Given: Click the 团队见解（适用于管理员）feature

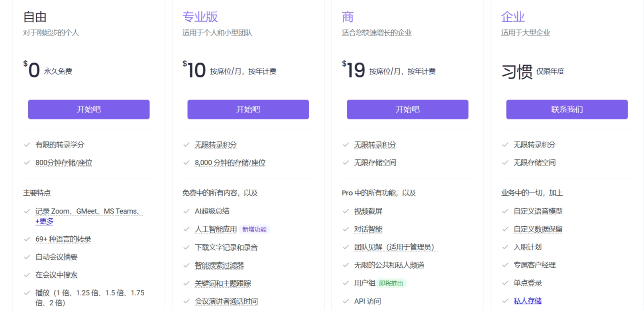Looking at the screenshot, I should point(395,247).
